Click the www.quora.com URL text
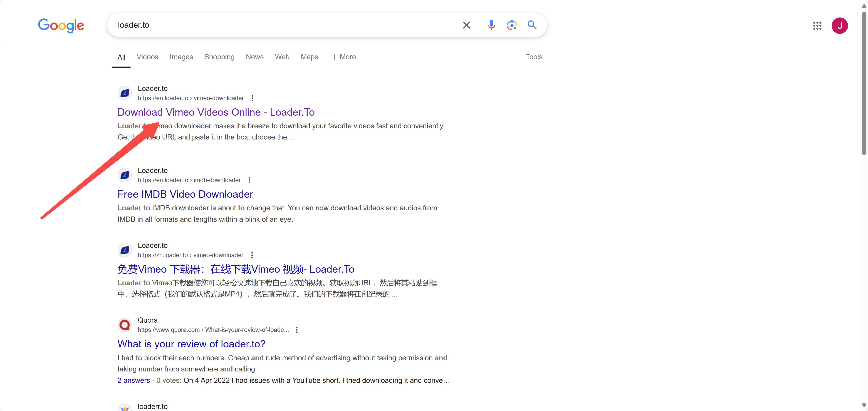The height and width of the screenshot is (411, 868). [x=213, y=330]
